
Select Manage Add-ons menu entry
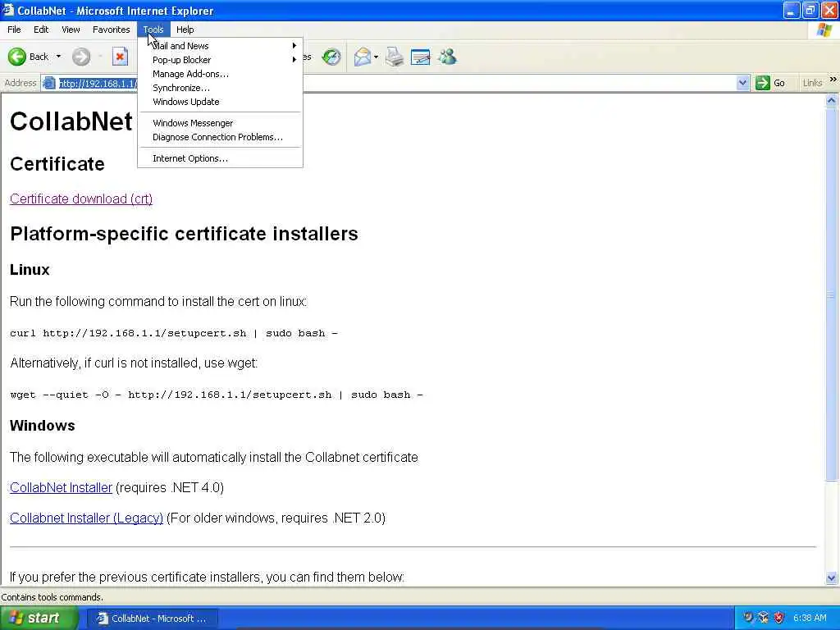[x=220, y=74]
